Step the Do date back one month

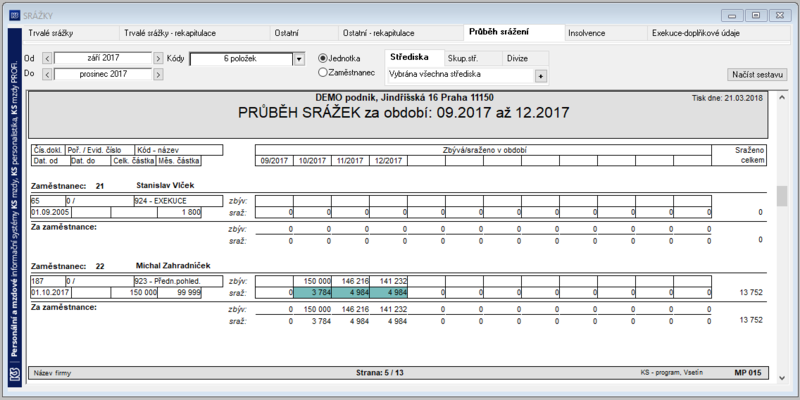tap(47, 74)
